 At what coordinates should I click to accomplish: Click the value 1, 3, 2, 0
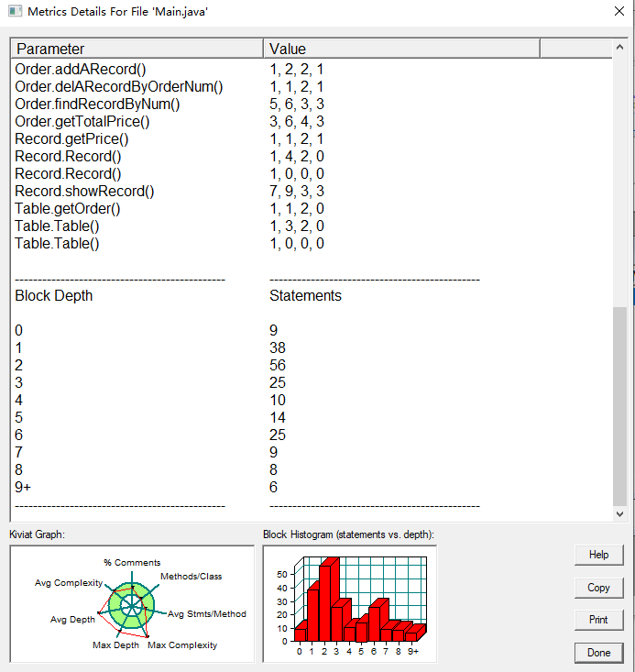(x=297, y=226)
